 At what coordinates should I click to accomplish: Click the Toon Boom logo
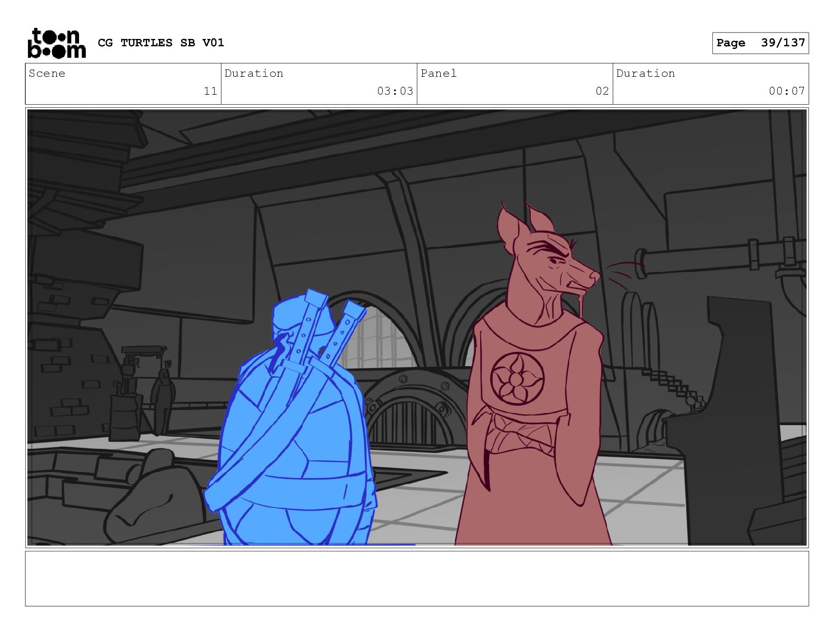point(56,43)
